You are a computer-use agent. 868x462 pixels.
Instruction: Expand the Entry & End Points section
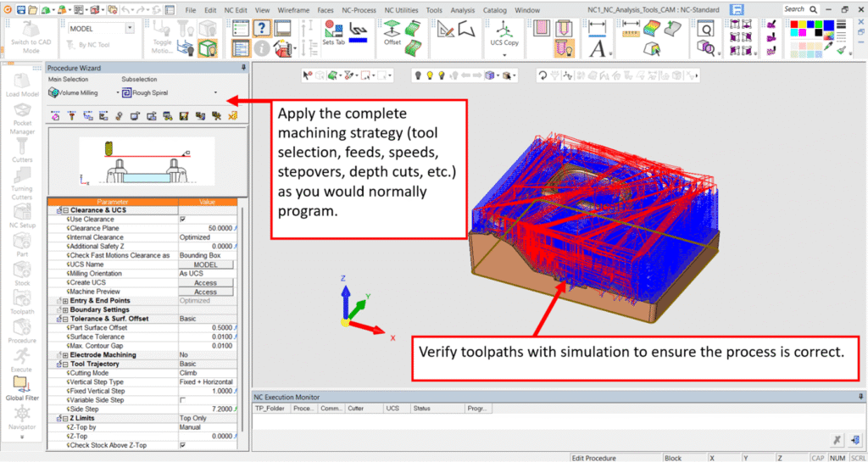pyautogui.click(x=65, y=301)
